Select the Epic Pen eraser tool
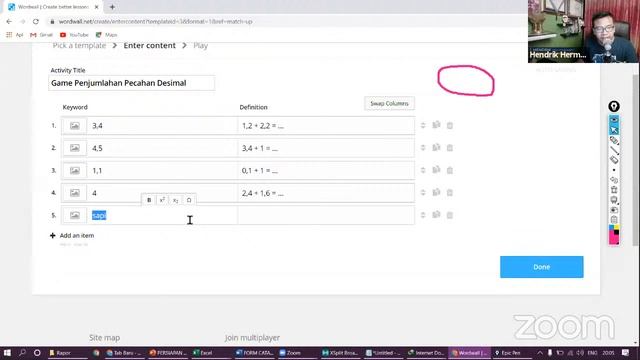The height and width of the screenshot is (360, 640). (614, 160)
